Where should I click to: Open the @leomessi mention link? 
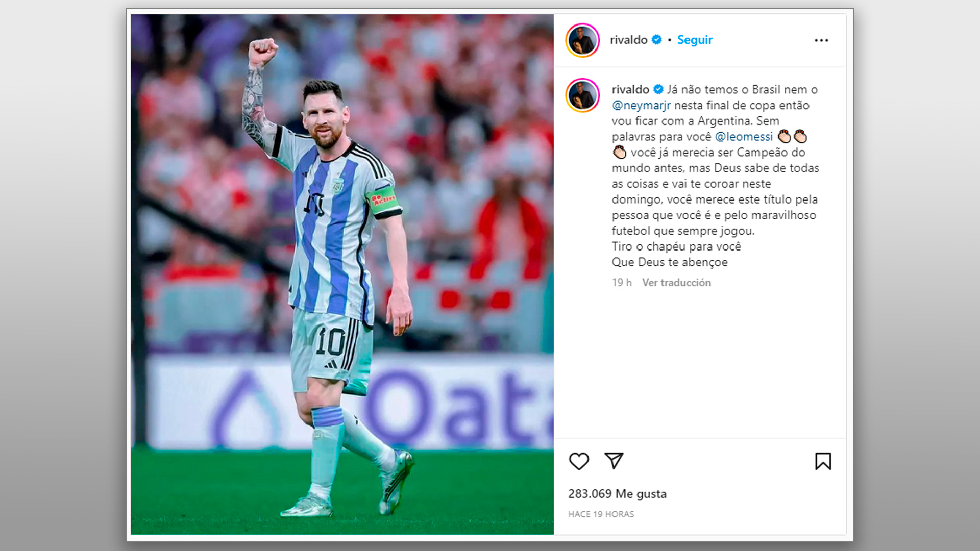(x=744, y=137)
